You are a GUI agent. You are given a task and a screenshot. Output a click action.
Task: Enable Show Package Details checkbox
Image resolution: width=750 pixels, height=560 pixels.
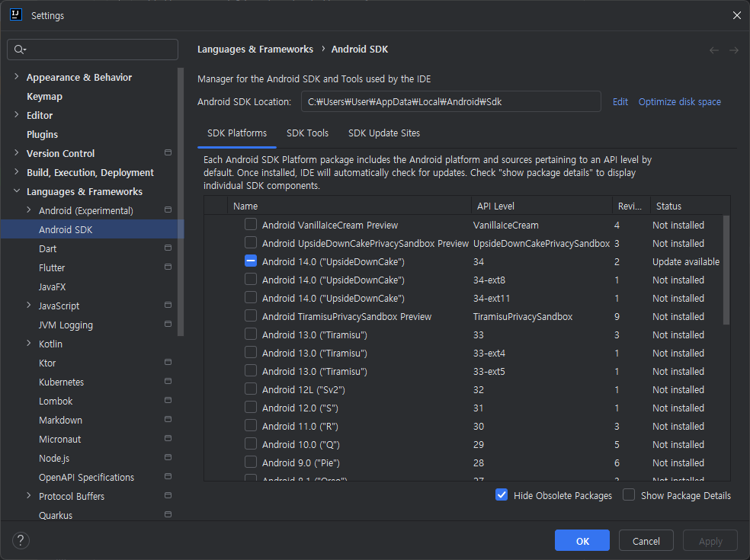[629, 495]
